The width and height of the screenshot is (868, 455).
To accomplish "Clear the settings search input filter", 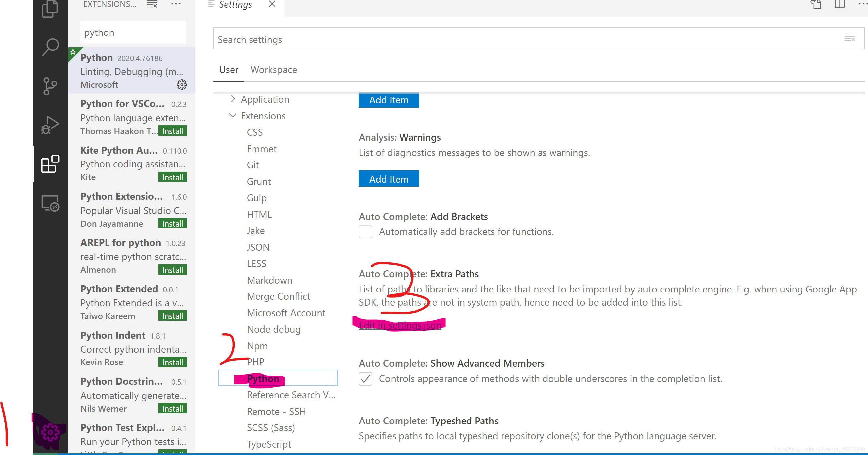I will coord(850,38).
